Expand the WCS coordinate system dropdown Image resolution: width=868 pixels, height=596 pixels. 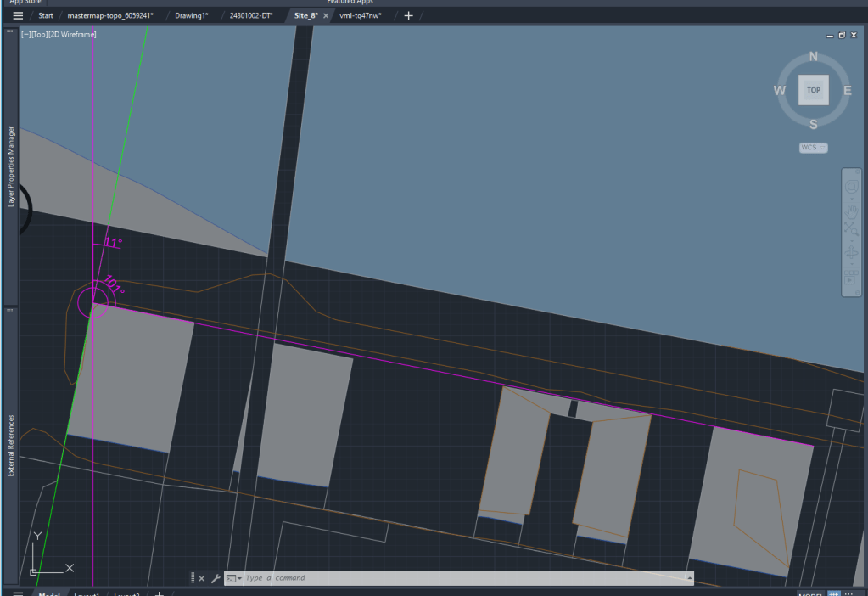click(813, 148)
